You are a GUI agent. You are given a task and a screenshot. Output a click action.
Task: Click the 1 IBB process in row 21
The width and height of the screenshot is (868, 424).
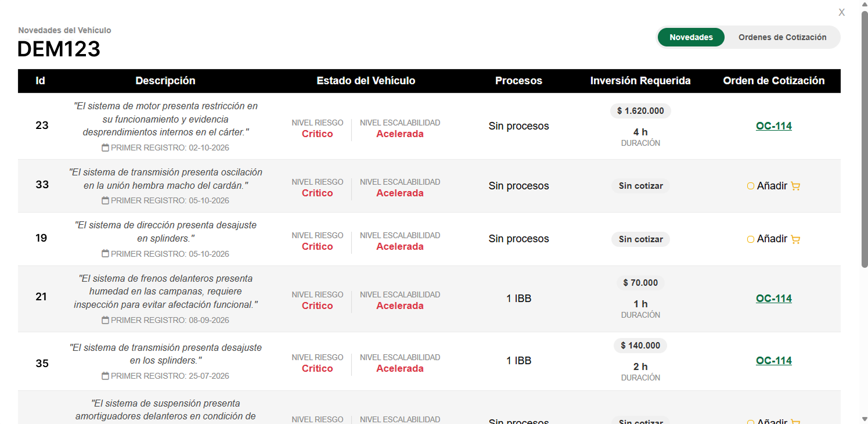pyautogui.click(x=518, y=299)
